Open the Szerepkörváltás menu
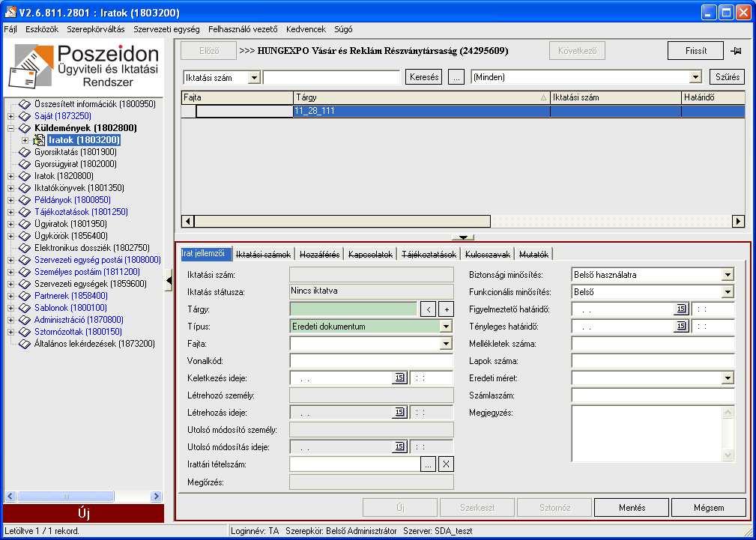The image size is (756, 540). pyautogui.click(x=96, y=29)
